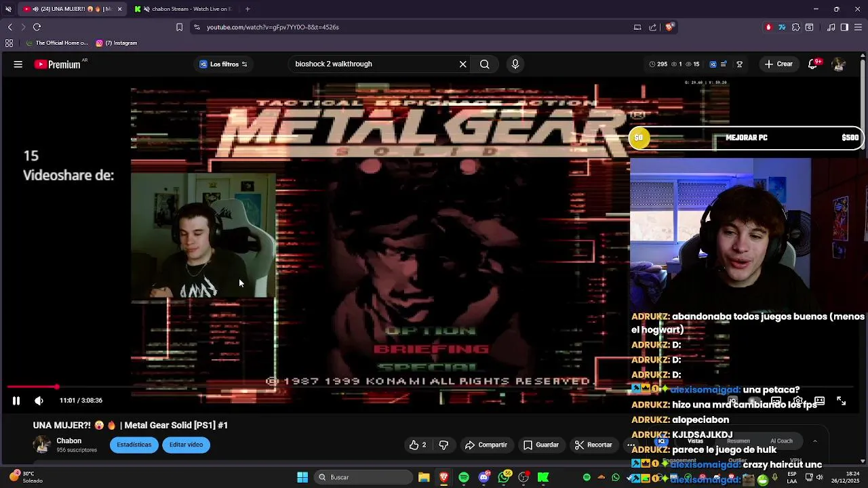Select the Vistas tab in vidIQ panel

pos(695,441)
